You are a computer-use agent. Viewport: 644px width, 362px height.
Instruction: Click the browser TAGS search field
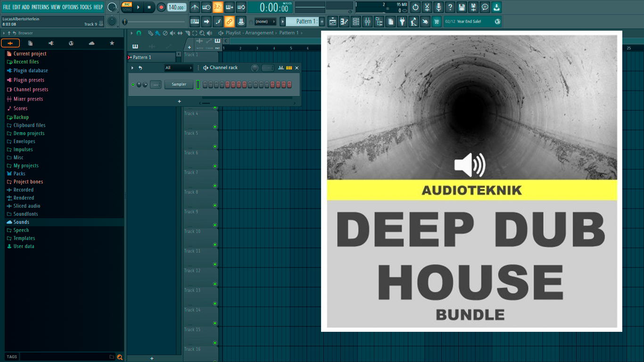64,357
